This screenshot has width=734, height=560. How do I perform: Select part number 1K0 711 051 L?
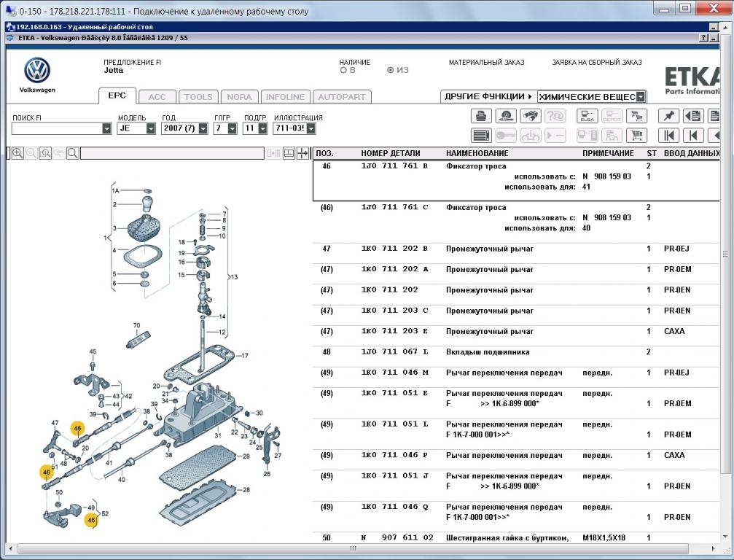pyautogui.click(x=394, y=424)
